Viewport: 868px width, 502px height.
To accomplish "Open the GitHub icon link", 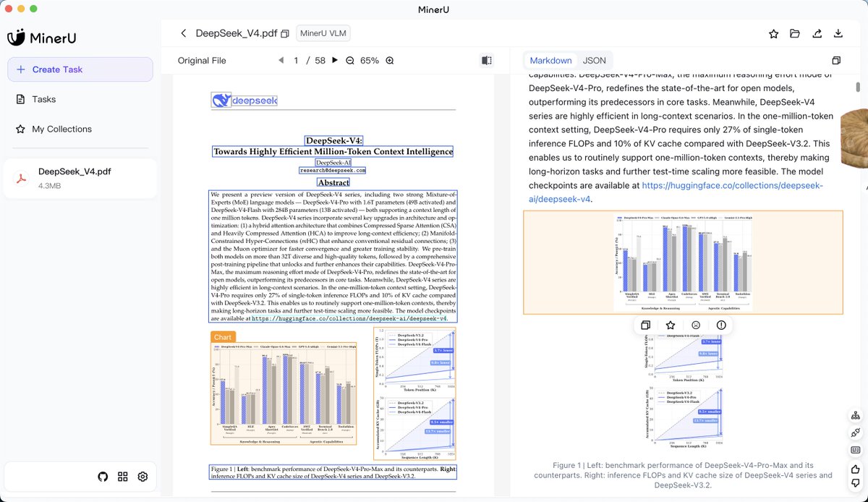I will point(103,477).
